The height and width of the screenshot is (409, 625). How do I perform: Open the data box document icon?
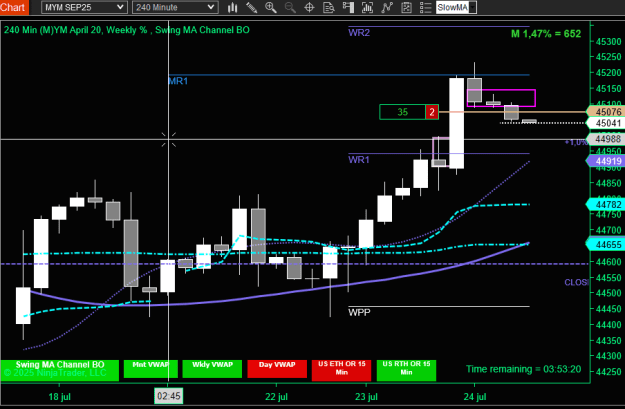(x=328, y=7)
